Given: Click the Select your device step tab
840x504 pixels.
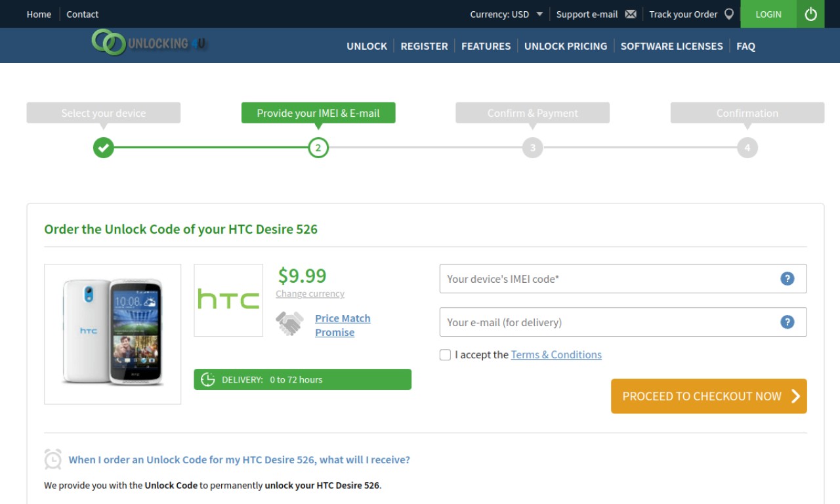Looking at the screenshot, I should (x=104, y=113).
